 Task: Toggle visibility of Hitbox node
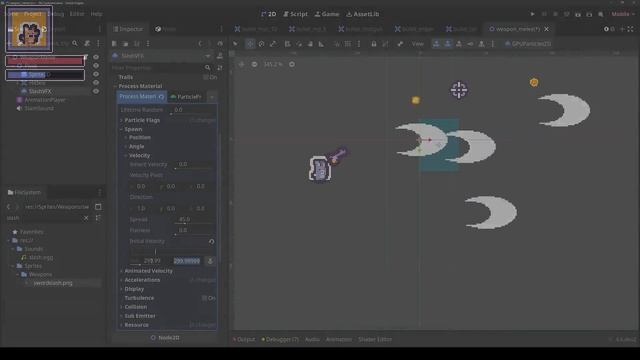pos(96,82)
